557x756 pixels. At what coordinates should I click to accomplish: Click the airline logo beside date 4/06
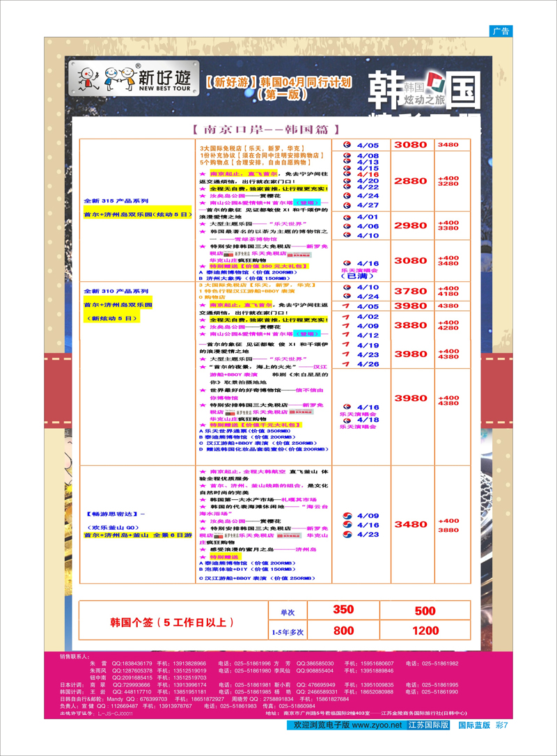coord(347,226)
